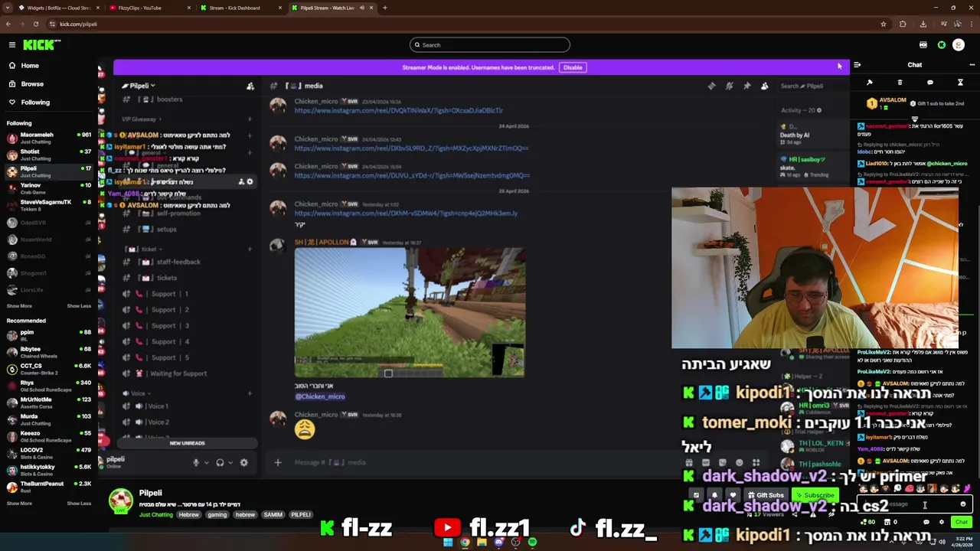
Task: Open Pilpeli server dropdown in Discord
Action: pos(139,86)
